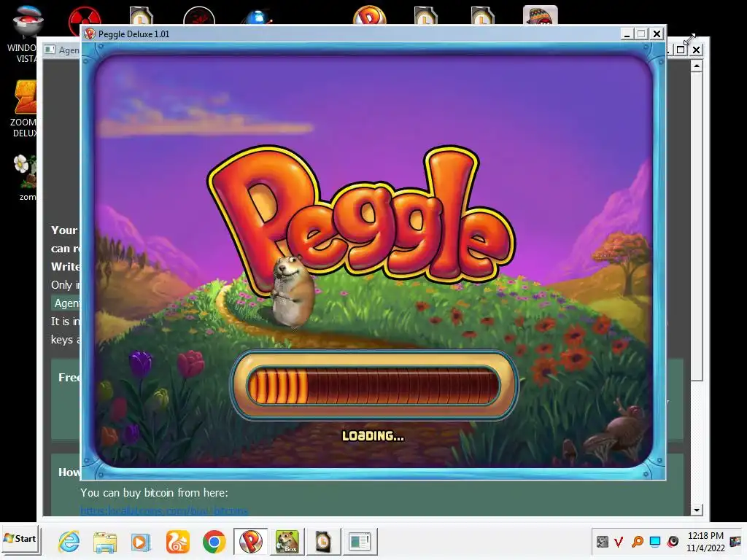Click the tray icon right of the clock
This screenshot has height=560, width=747.
(x=735, y=542)
